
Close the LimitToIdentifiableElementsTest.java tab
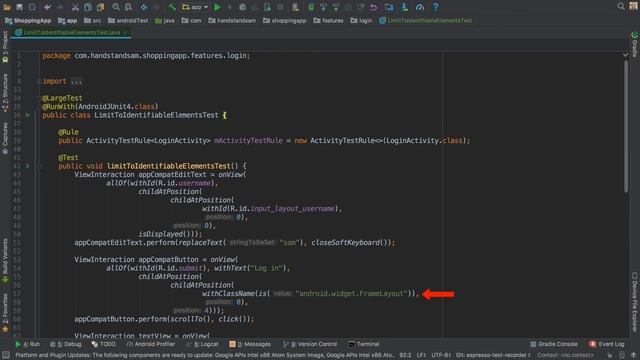(x=125, y=32)
